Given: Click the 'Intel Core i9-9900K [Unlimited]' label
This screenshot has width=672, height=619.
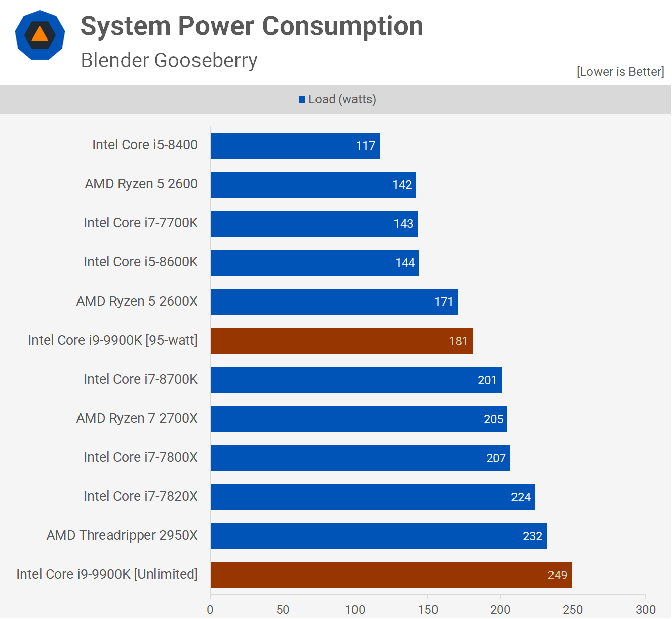Looking at the screenshot, I should (107, 574).
